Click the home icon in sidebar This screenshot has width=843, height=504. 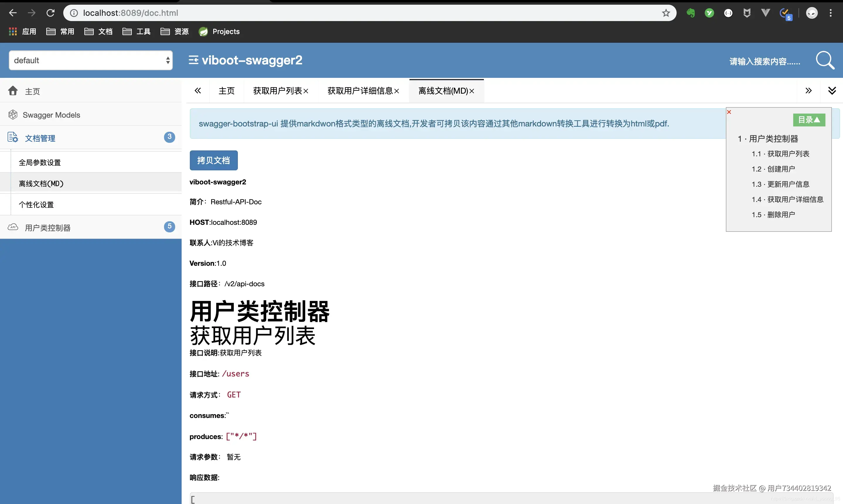13,91
